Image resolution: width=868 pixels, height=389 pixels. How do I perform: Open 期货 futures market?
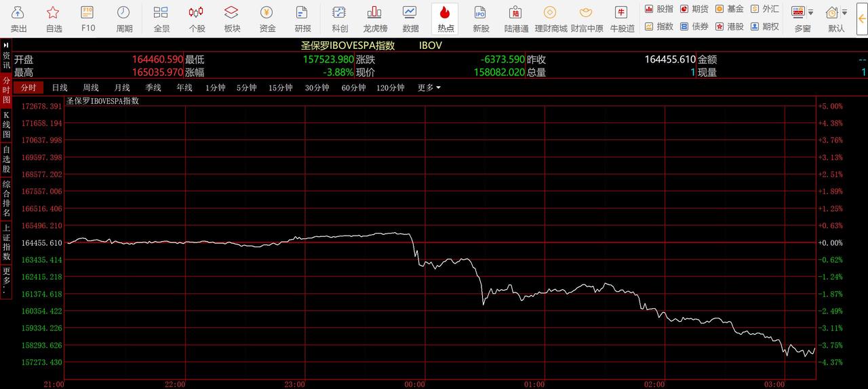pyautogui.click(x=694, y=9)
